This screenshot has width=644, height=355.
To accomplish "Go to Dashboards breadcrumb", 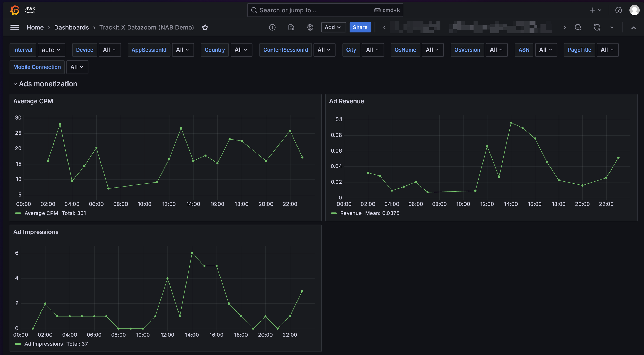I will [71, 27].
